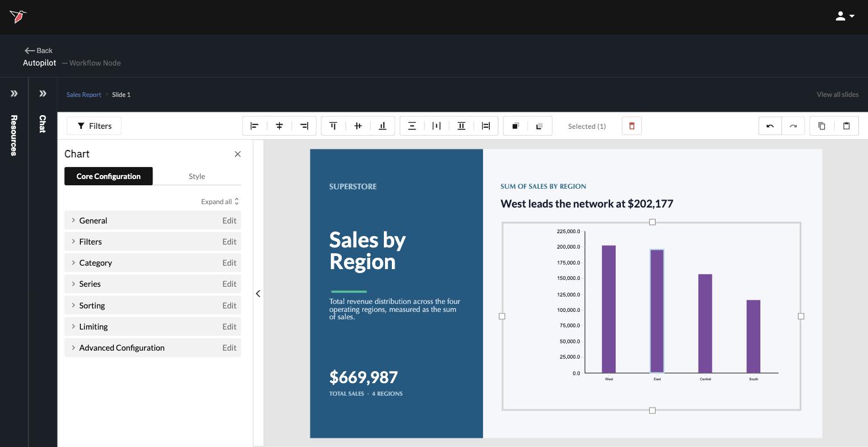Screen dimensions: 868x447
Task: Select the Central bar in the chart
Action: point(705,323)
